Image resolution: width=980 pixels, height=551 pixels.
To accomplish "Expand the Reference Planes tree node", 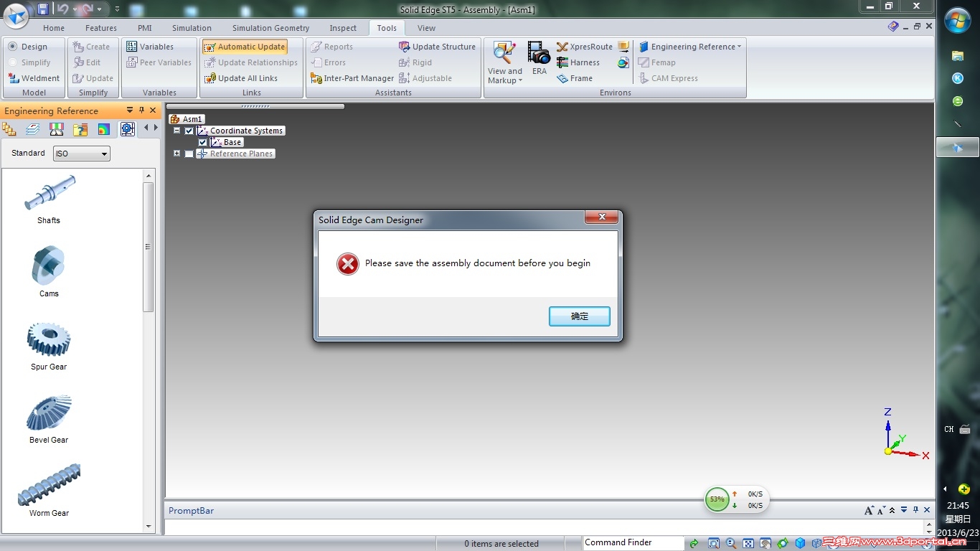I will coord(176,154).
